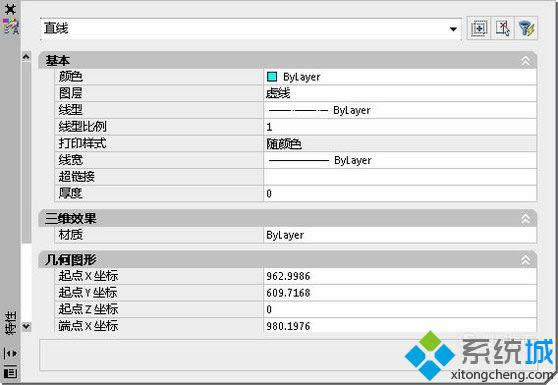The image size is (558, 385).
Task: Open the 线宽 ByLayer value field
Action: 400,160
